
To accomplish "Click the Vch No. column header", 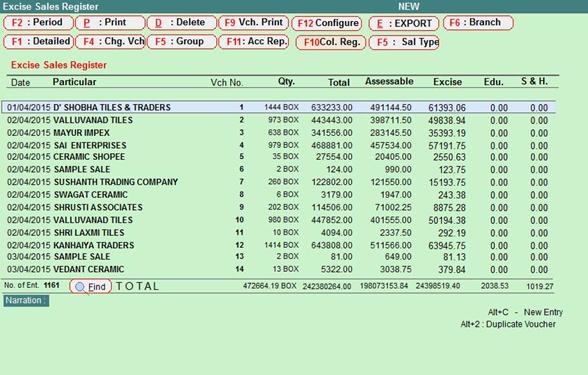I will click(226, 82).
